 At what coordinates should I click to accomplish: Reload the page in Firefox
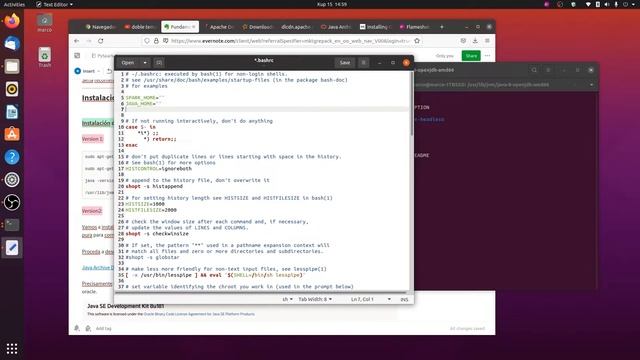coord(101,41)
